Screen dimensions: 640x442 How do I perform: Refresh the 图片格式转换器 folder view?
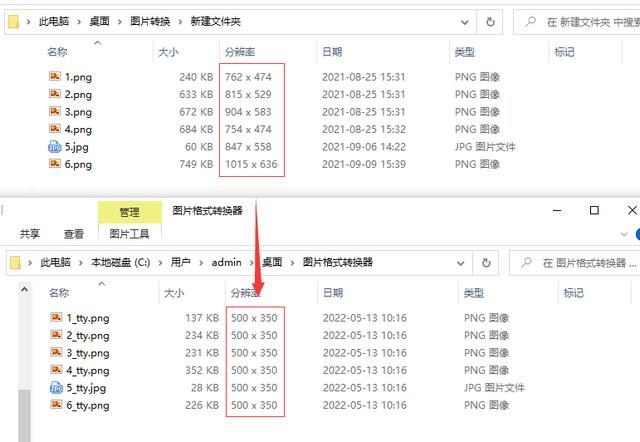(x=486, y=262)
